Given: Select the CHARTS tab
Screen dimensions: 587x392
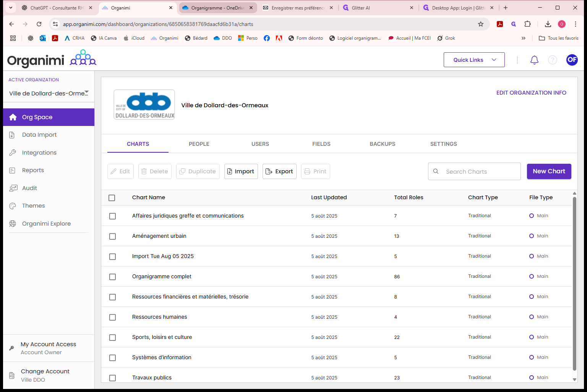Looking at the screenshot, I should click(138, 144).
